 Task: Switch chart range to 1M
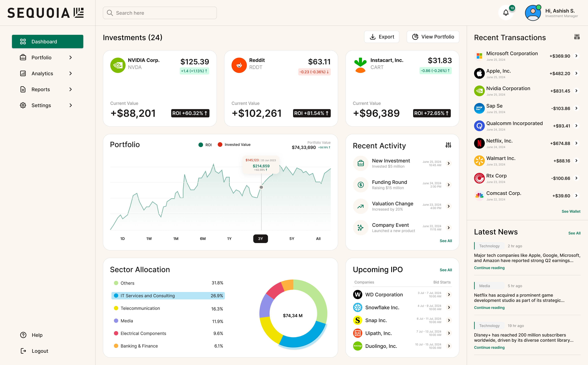click(176, 238)
